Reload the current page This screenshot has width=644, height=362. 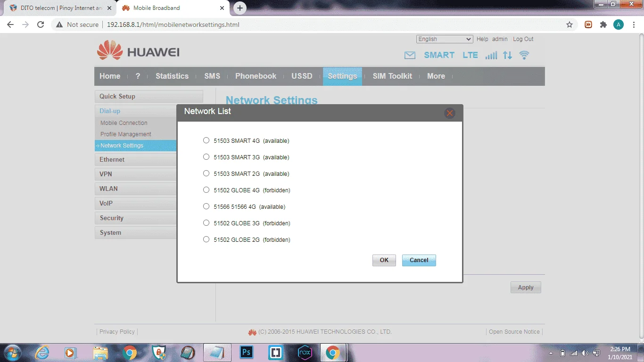41,25
